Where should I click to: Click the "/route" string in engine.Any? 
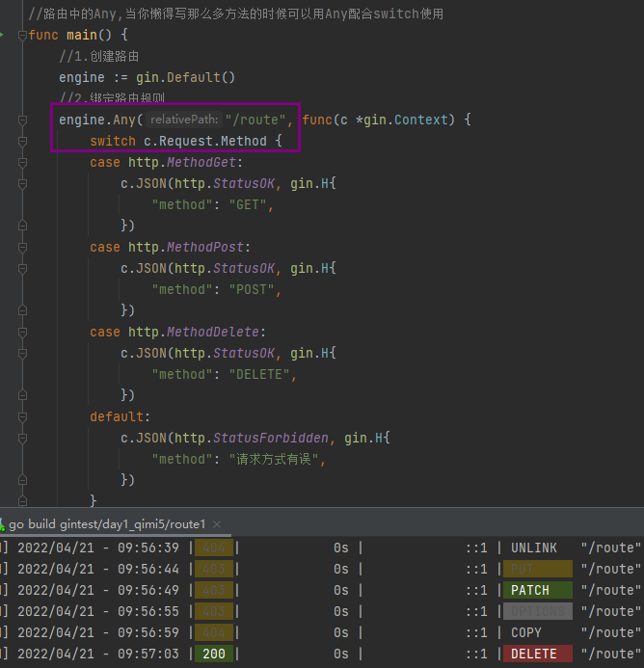(x=255, y=120)
